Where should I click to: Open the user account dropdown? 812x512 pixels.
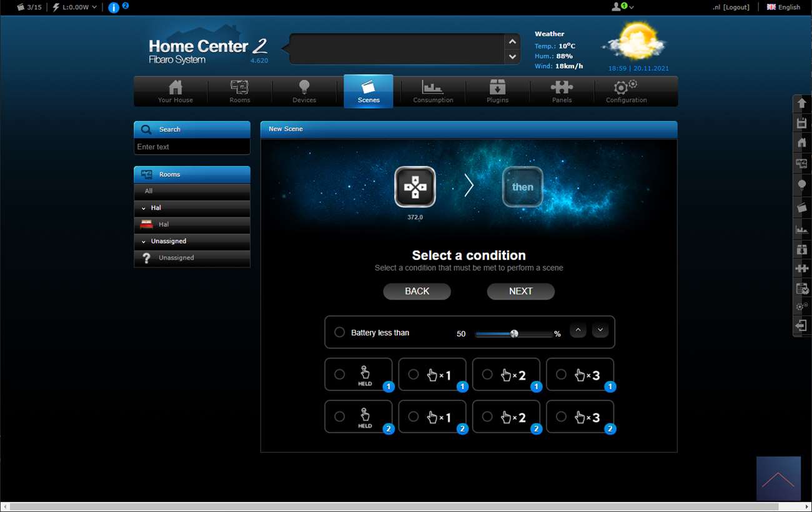tap(623, 7)
